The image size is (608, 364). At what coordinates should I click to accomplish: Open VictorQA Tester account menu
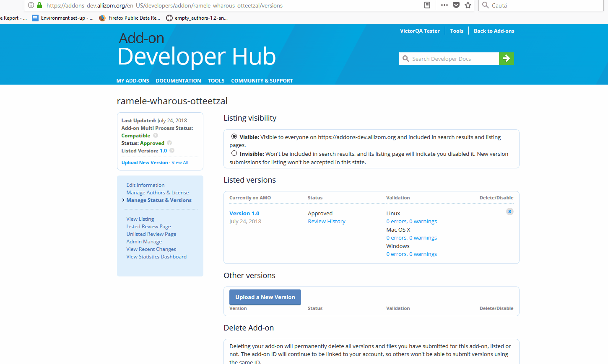pos(420,31)
